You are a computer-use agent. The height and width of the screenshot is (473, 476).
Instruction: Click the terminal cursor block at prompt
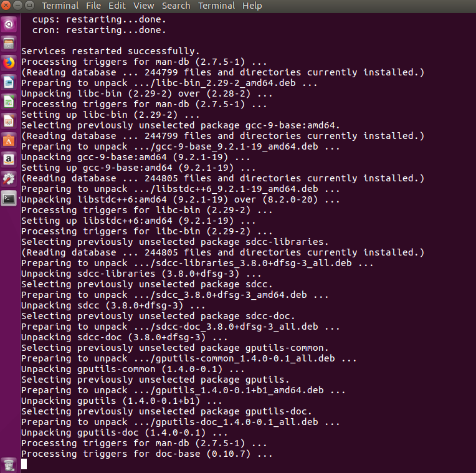point(24,464)
